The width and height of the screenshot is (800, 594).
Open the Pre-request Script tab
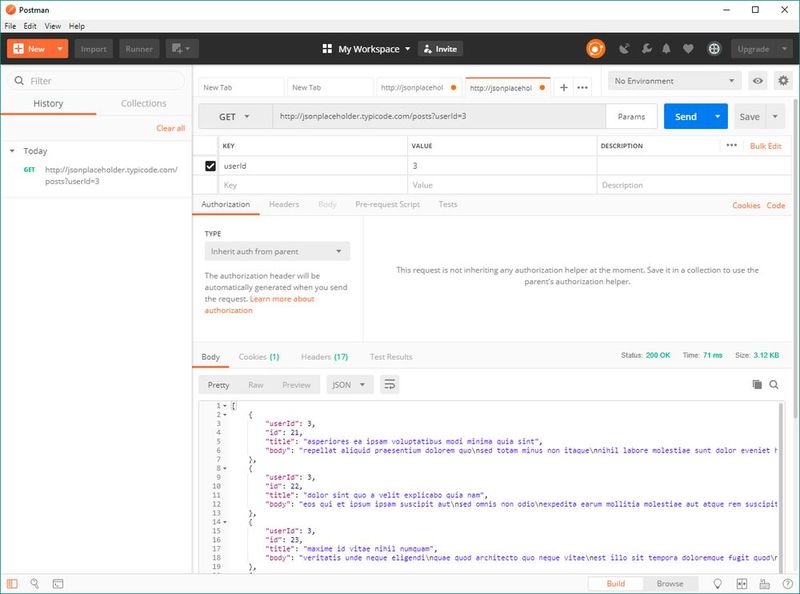387,204
